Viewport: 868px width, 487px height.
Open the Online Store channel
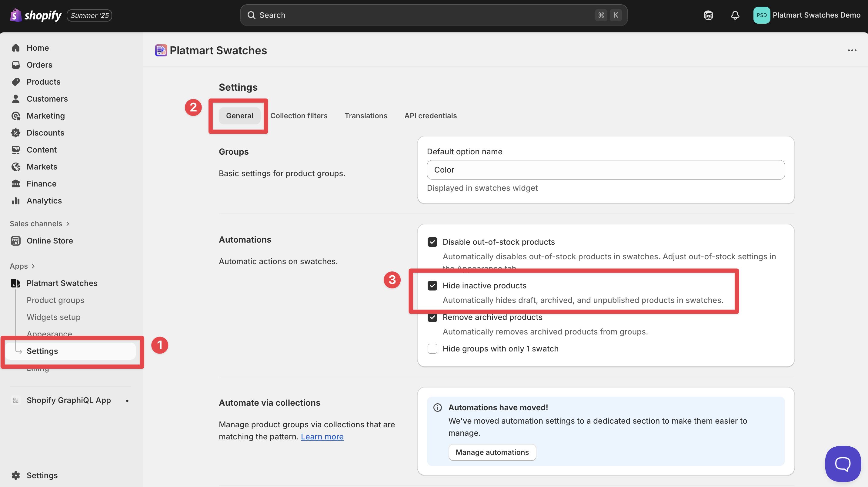tap(49, 241)
